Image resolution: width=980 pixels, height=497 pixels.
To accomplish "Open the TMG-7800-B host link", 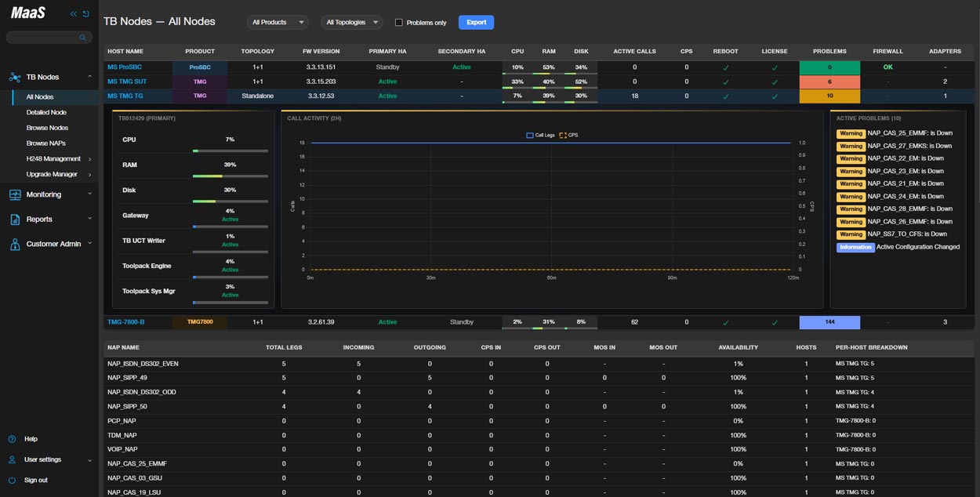I will coord(126,322).
